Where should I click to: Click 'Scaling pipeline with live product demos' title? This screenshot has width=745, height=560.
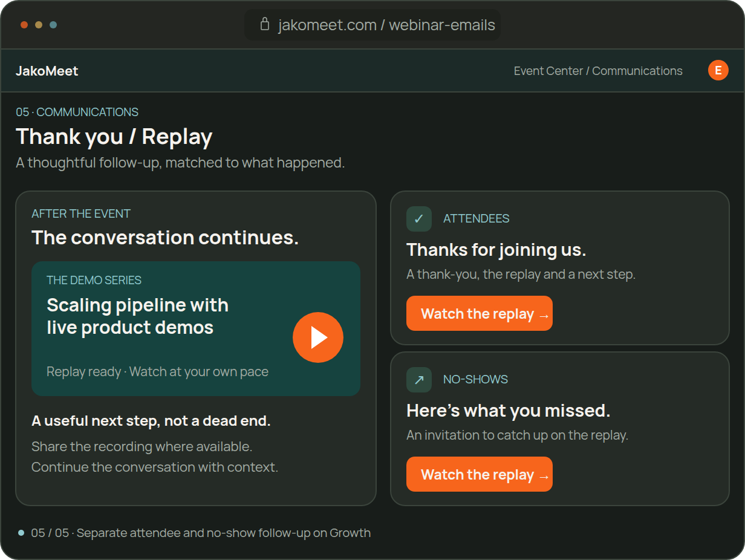coord(137,316)
